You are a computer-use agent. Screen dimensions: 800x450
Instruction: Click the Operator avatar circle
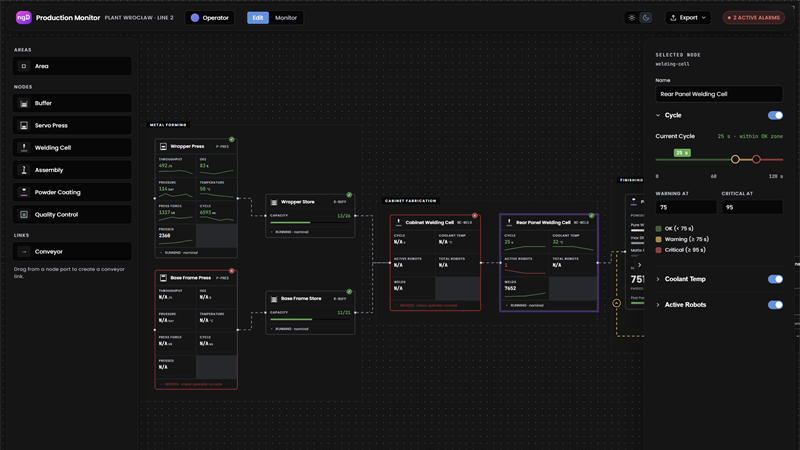(195, 18)
